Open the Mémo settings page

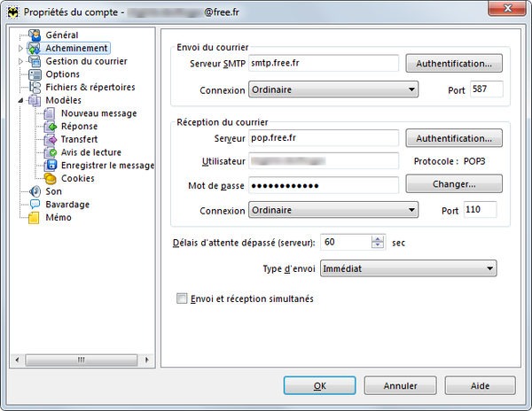pyautogui.click(x=59, y=218)
